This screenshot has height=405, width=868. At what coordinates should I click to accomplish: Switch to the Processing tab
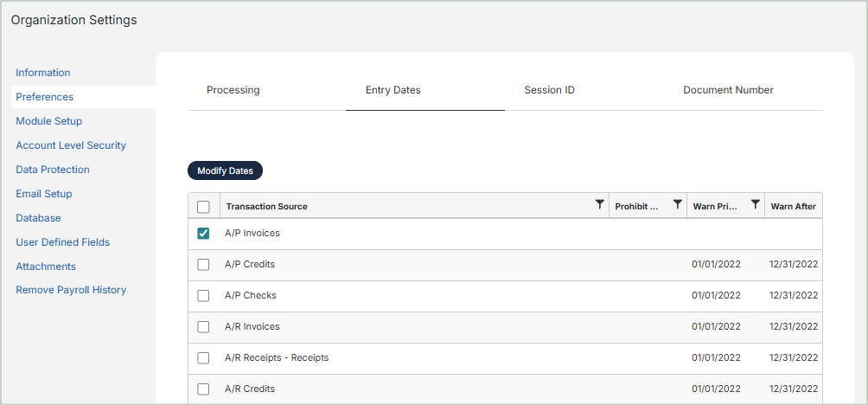click(x=233, y=90)
